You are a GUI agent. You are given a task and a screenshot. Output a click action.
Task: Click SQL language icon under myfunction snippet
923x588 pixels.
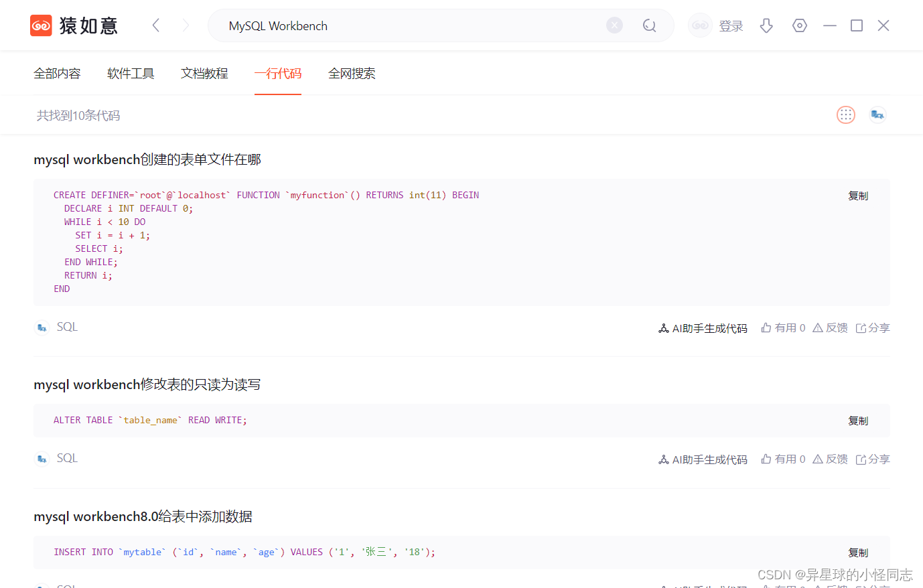coord(42,327)
